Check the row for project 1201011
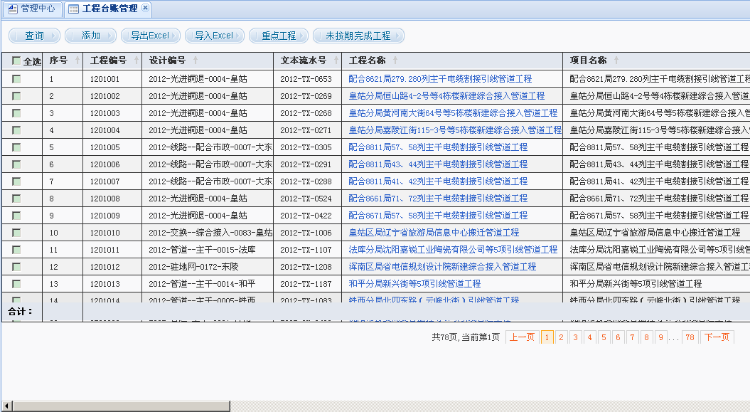 click(16, 250)
